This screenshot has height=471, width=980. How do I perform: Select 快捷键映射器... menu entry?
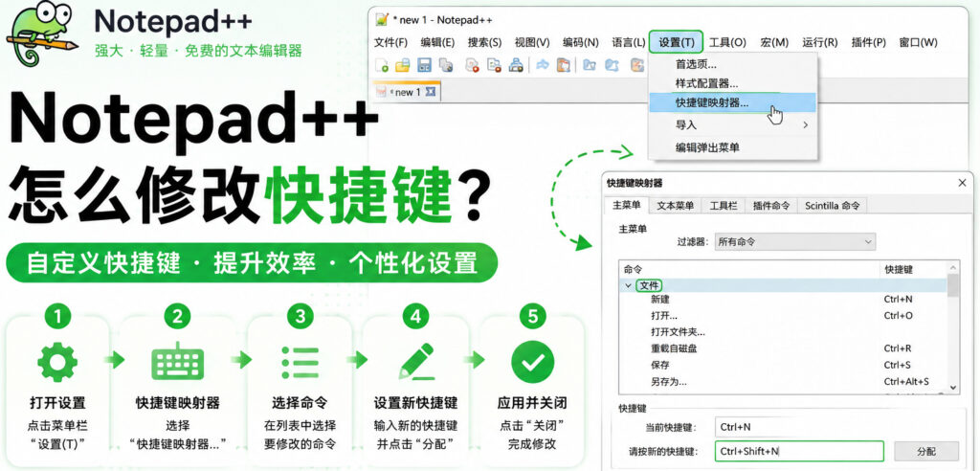(732, 102)
